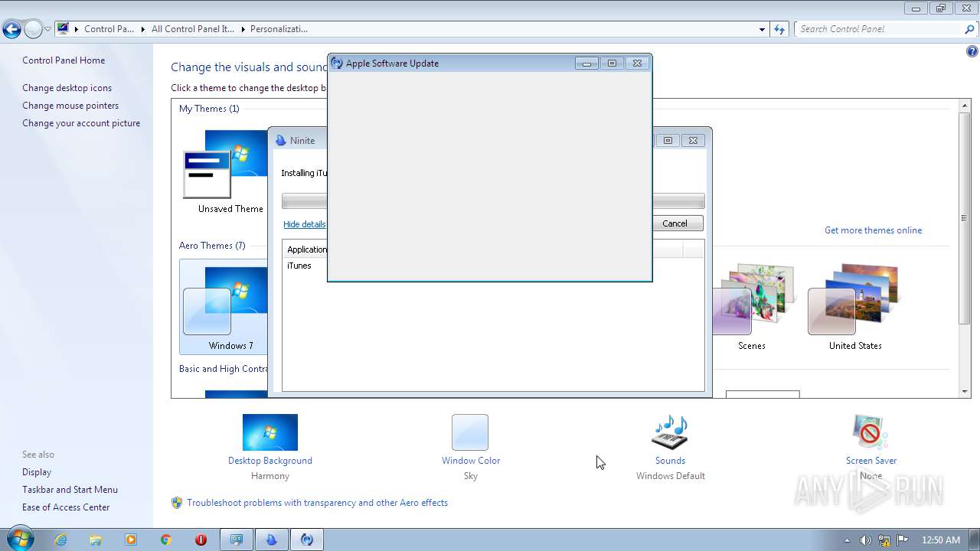
Task: Launch Google Chrome from taskbar
Action: click(x=165, y=540)
